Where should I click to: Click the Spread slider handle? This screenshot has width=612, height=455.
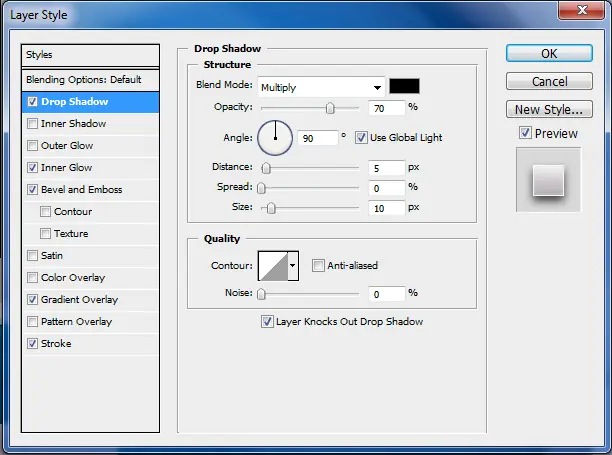pyautogui.click(x=261, y=188)
